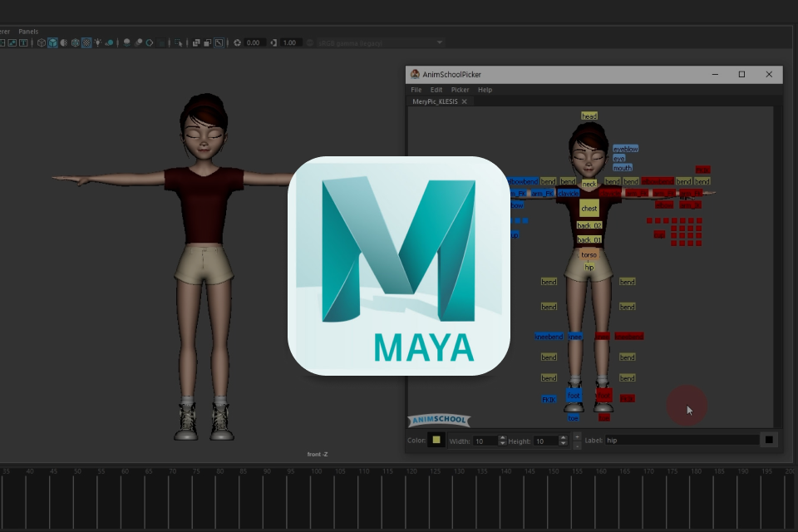Select the blue kneebend picker button
The height and width of the screenshot is (532, 798).
coord(549,337)
